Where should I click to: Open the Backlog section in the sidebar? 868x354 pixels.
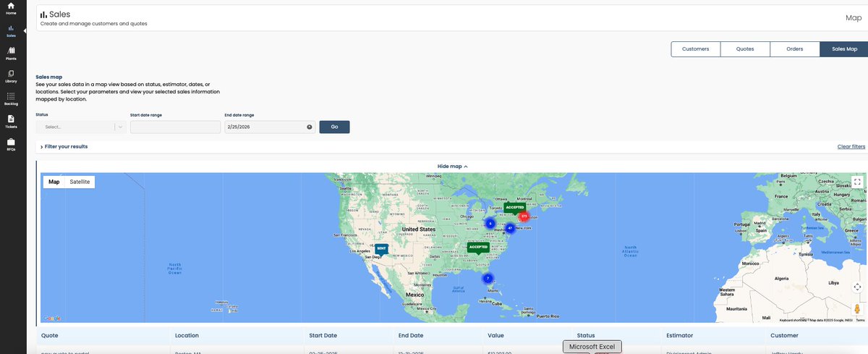tap(11, 98)
